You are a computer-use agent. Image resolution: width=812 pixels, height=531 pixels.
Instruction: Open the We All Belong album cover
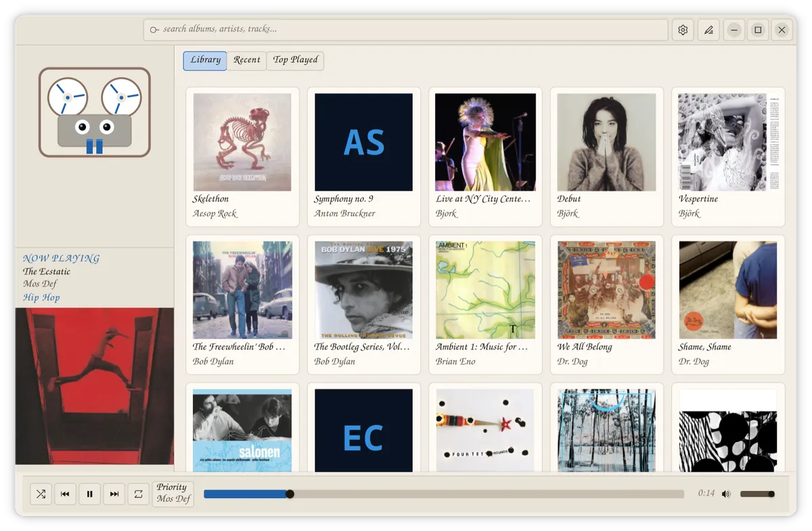[607, 290]
